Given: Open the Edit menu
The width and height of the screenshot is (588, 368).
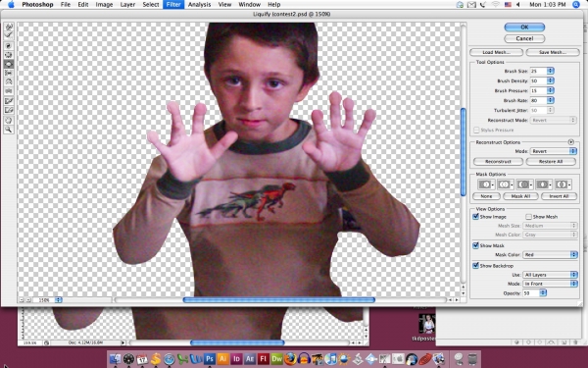Looking at the screenshot, I should [83, 5].
